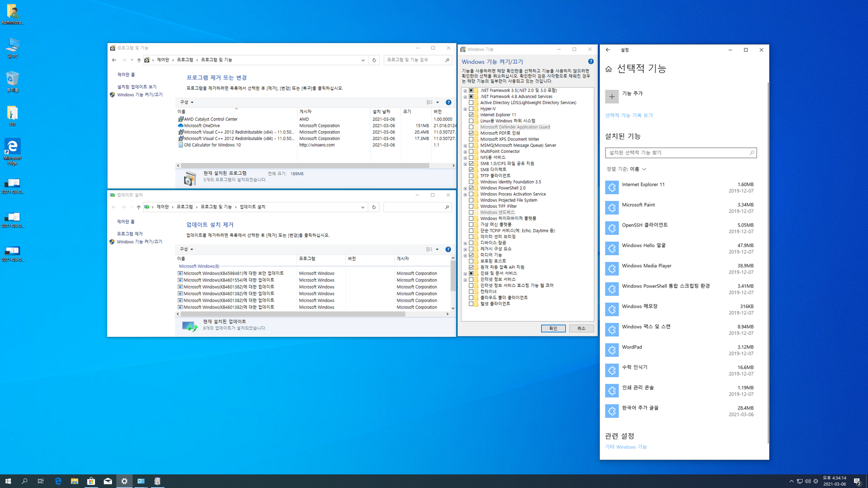
Task: Go back in Programs and Features window
Action: point(114,60)
